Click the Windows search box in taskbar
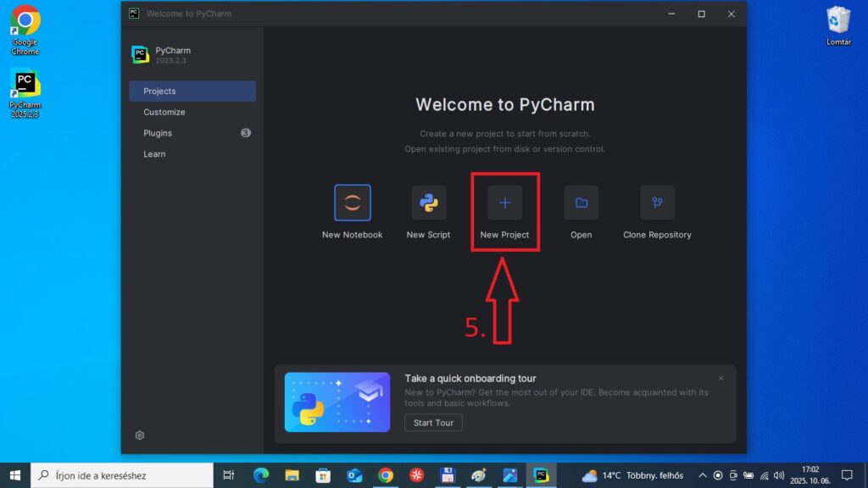Image resolution: width=868 pixels, height=488 pixels. [122, 475]
